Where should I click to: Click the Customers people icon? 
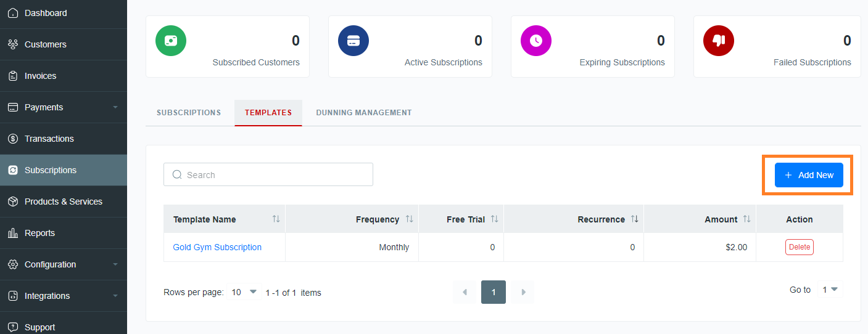coord(13,44)
